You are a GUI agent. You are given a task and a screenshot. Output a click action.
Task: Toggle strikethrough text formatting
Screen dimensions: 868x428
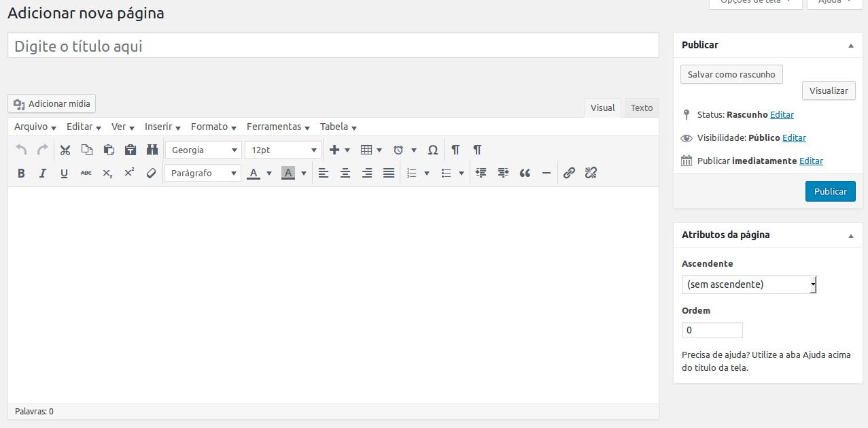(x=86, y=174)
